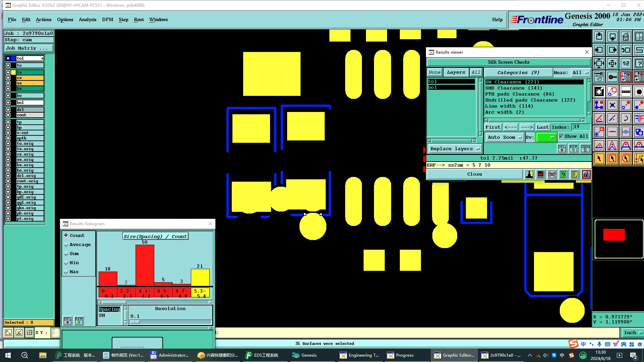Click the red snapshot icon in Results viewer
The width and height of the screenshot is (644, 362).
point(541,174)
